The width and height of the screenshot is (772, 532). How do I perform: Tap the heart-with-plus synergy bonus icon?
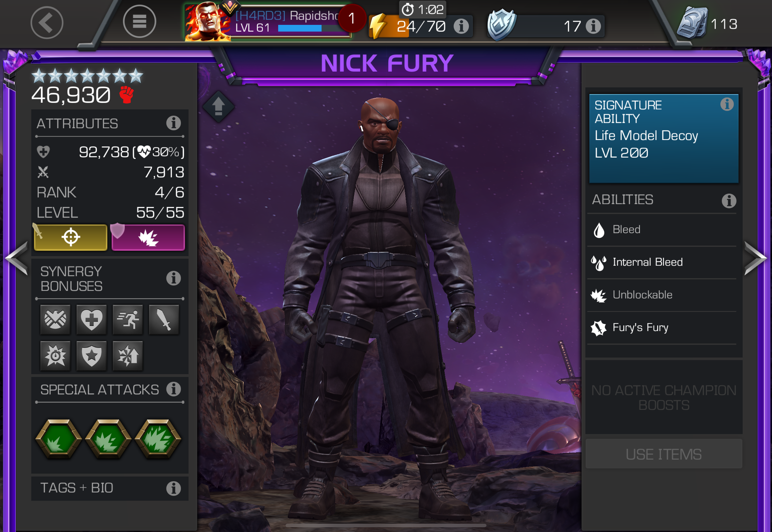click(91, 319)
